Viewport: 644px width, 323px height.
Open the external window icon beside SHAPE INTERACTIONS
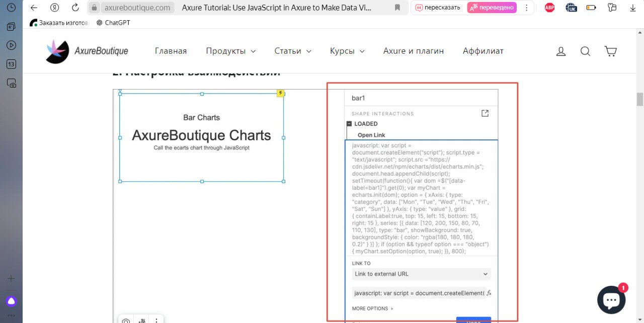coord(485,113)
